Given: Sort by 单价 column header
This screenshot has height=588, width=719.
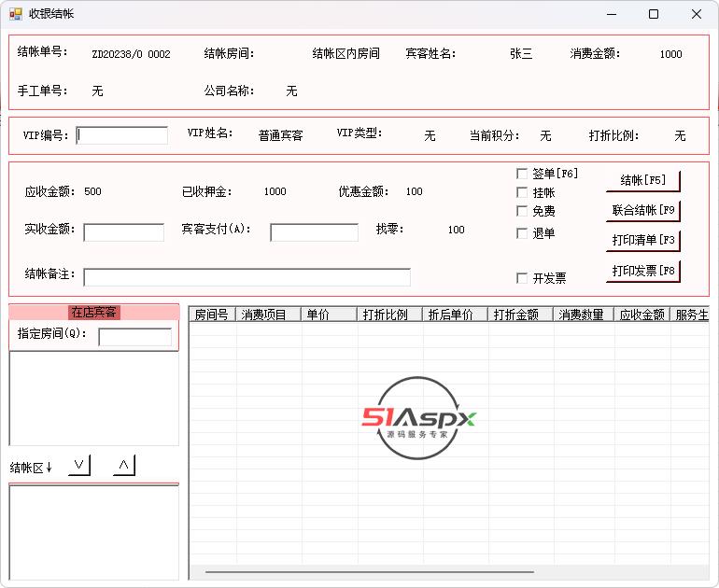Looking at the screenshot, I should [330, 315].
